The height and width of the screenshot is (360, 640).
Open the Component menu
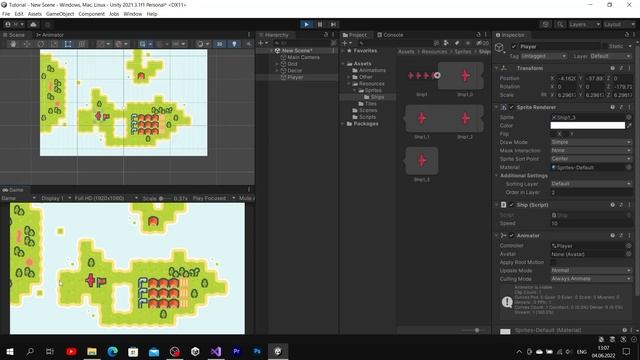click(91, 14)
